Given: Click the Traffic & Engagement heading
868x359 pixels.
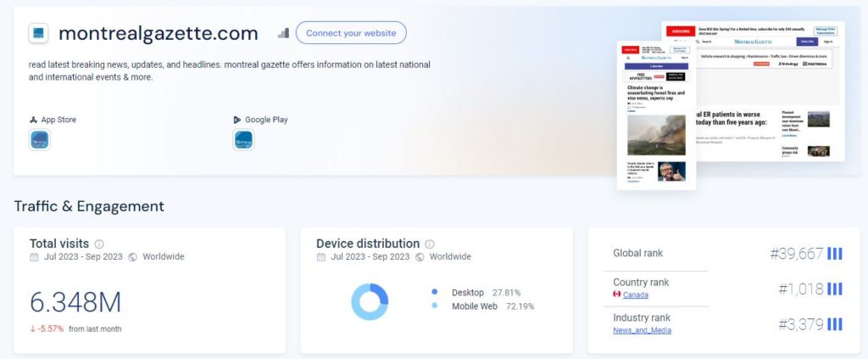Looking at the screenshot, I should [89, 206].
